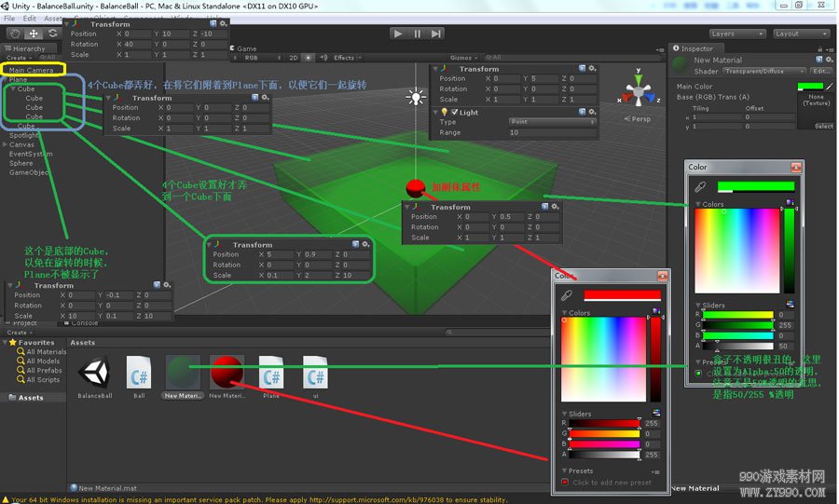This screenshot has width=839, height=504.
Task: Select the BalanceBall scene asset
Action: coord(95,377)
